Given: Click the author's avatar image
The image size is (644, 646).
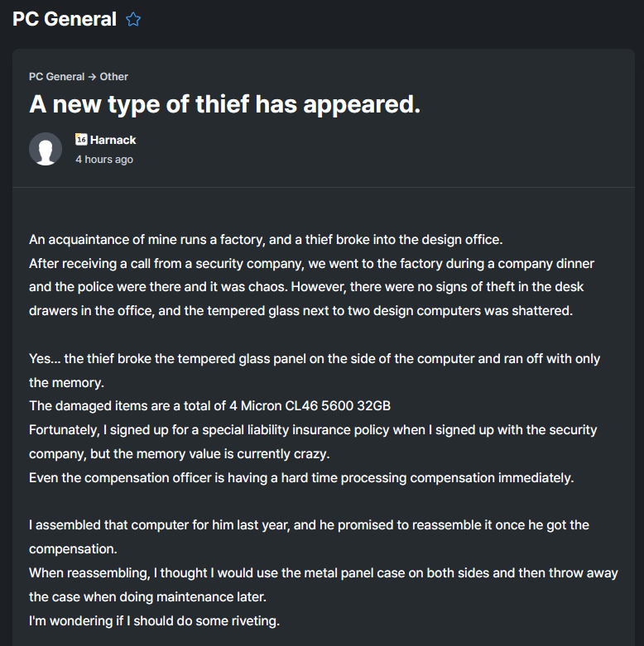Looking at the screenshot, I should tap(46, 149).
